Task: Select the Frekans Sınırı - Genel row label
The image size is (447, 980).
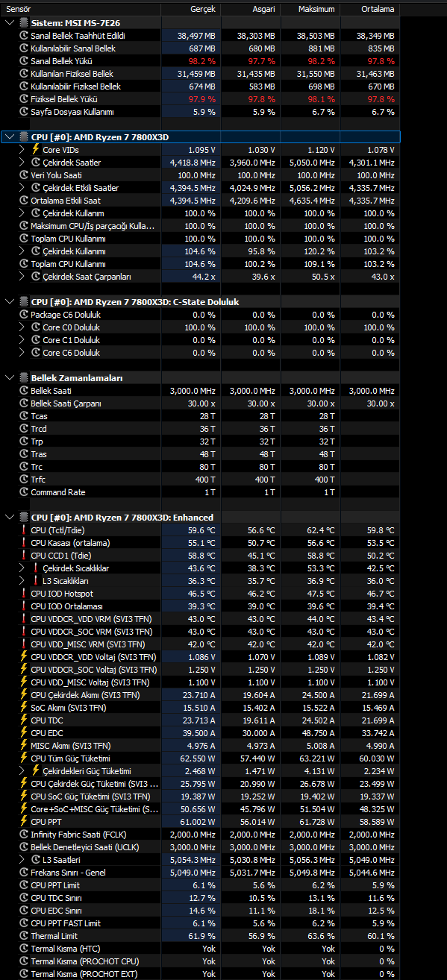Action: click(68, 873)
